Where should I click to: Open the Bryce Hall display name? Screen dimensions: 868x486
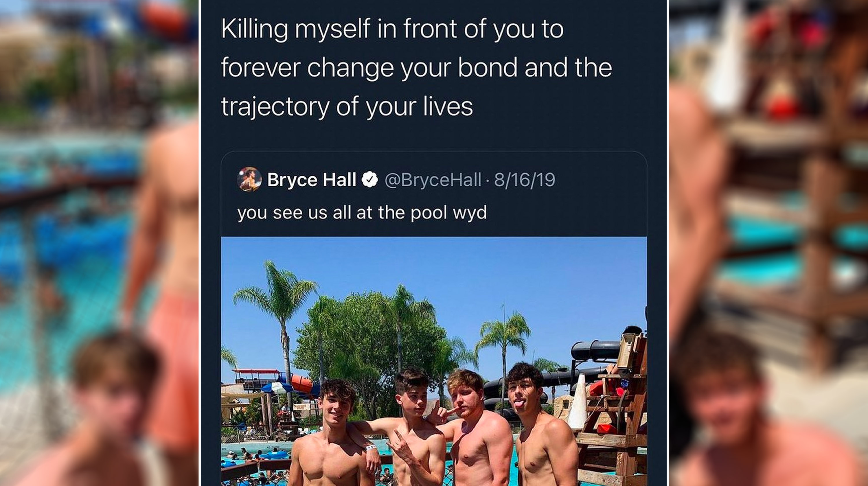[311, 180]
